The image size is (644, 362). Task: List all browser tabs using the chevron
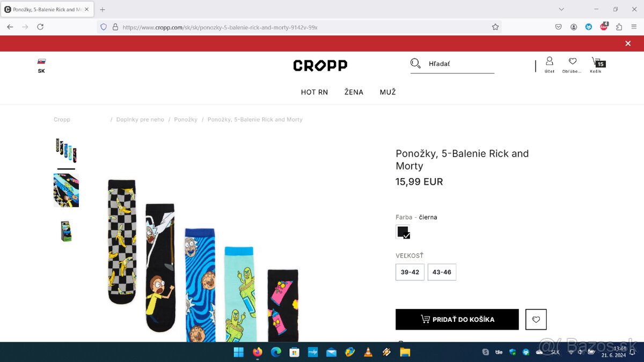(x=561, y=9)
